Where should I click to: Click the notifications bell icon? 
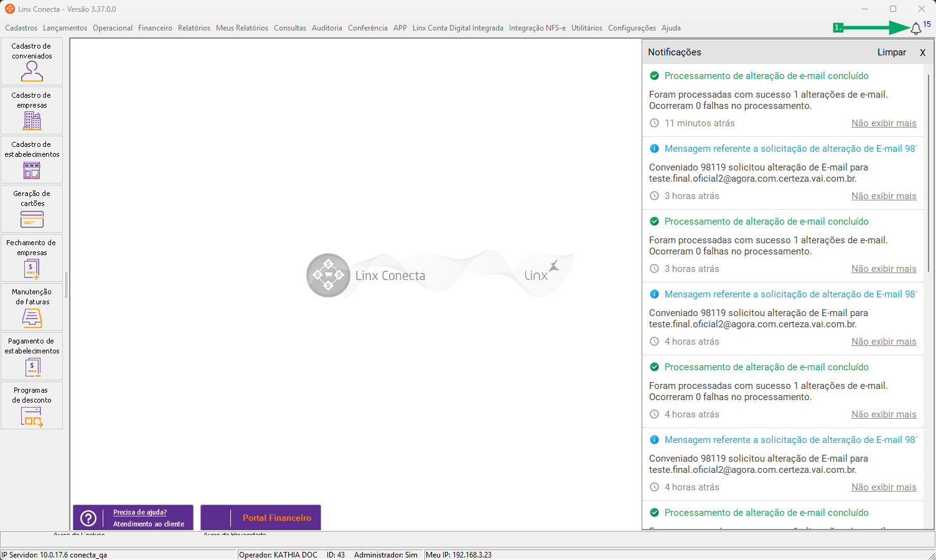pos(916,29)
